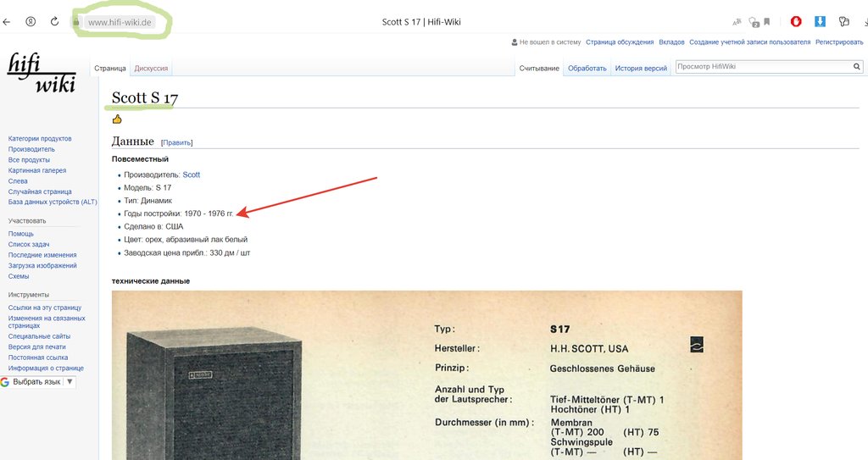
Task: Click the www.hifi-wiki.de address bar
Action: pos(120,22)
